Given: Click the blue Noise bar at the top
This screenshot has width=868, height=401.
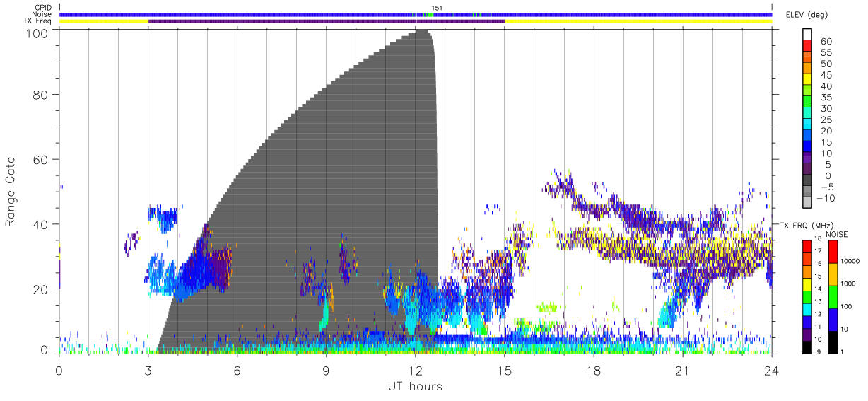Looking at the screenshot, I should [415, 14].
